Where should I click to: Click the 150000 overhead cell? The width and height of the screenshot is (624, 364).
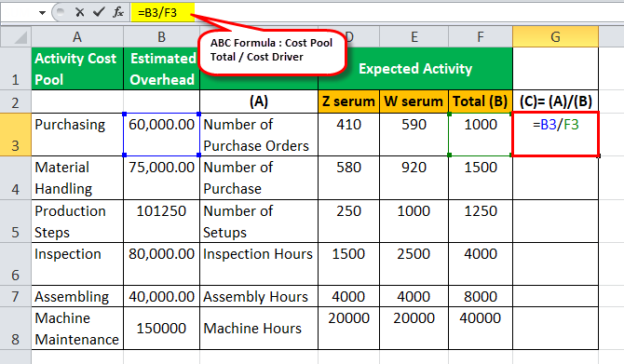coord(161,329)
